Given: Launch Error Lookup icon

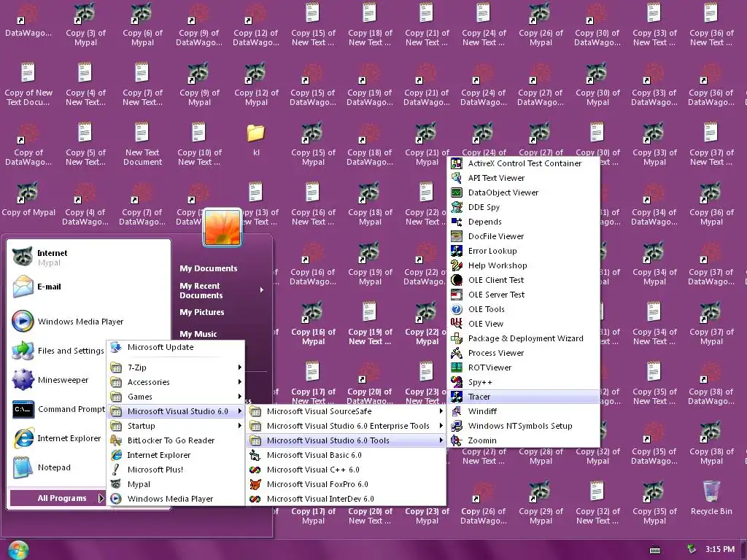Looking at the screenshot, I should [x=457, y=251].
